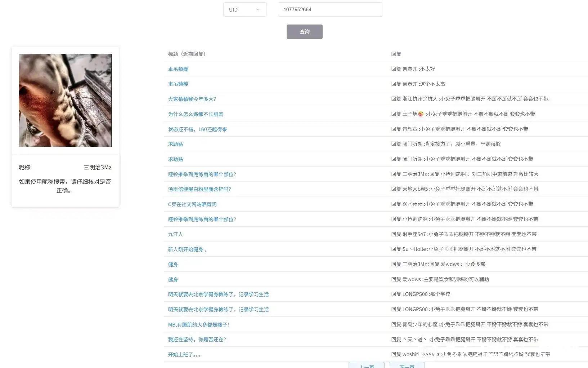Open the thread 状态还不错，160还起得来

pos(197,129)
